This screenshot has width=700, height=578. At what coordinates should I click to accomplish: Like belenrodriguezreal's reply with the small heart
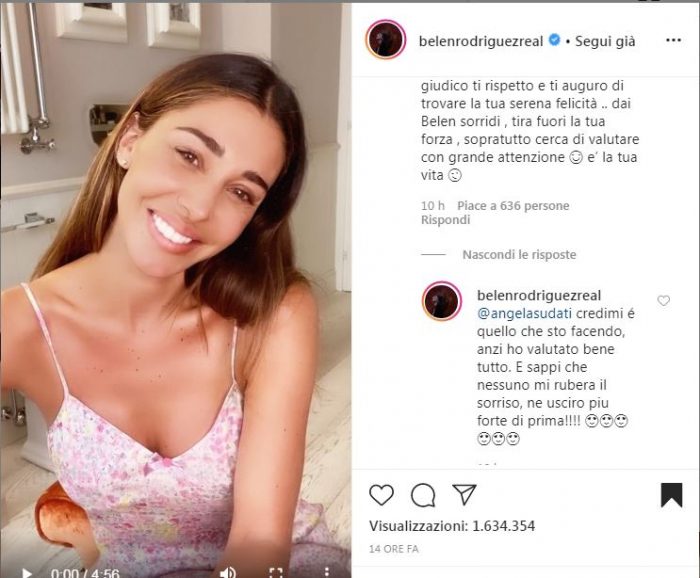[x=663, y=301]
